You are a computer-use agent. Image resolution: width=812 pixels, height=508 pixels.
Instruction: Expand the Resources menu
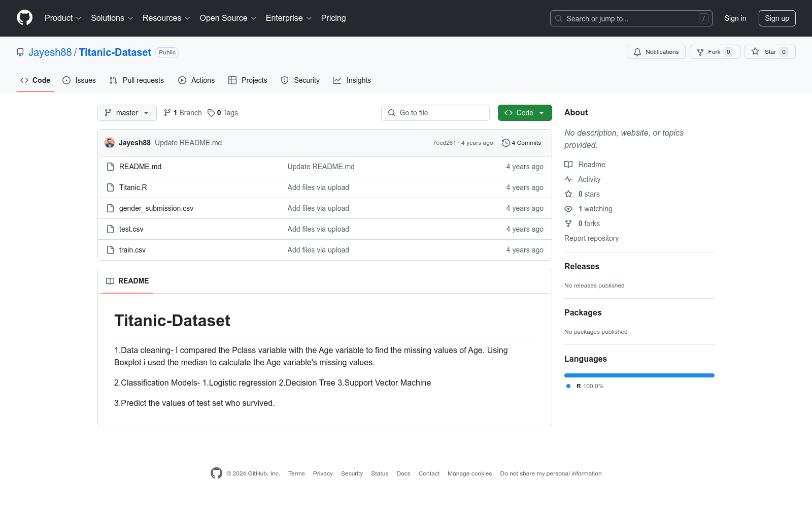[166, 18]
